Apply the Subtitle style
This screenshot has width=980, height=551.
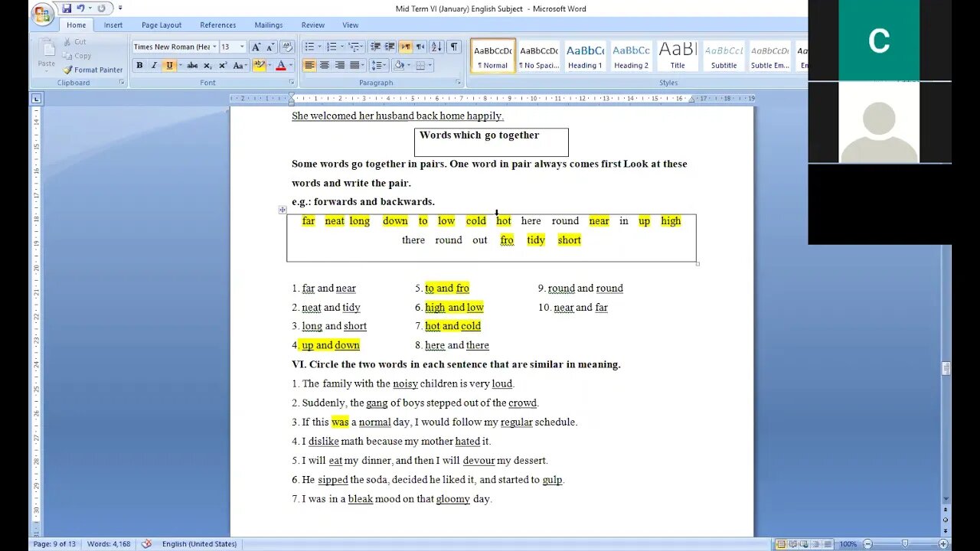pos(724,56)
